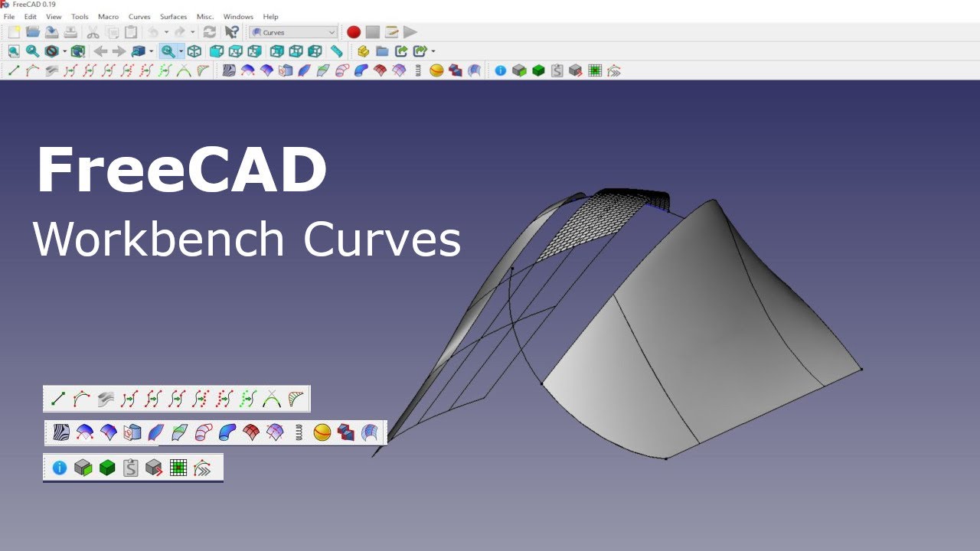This screenshot has height=551, width=980.
Task: Fit the selection in the view
Action: coord(32,51)
